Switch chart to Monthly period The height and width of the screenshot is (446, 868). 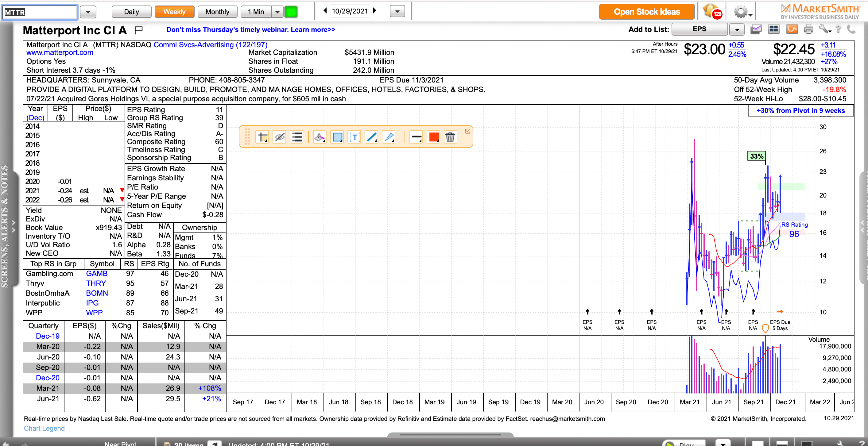[x=217, y=12]
